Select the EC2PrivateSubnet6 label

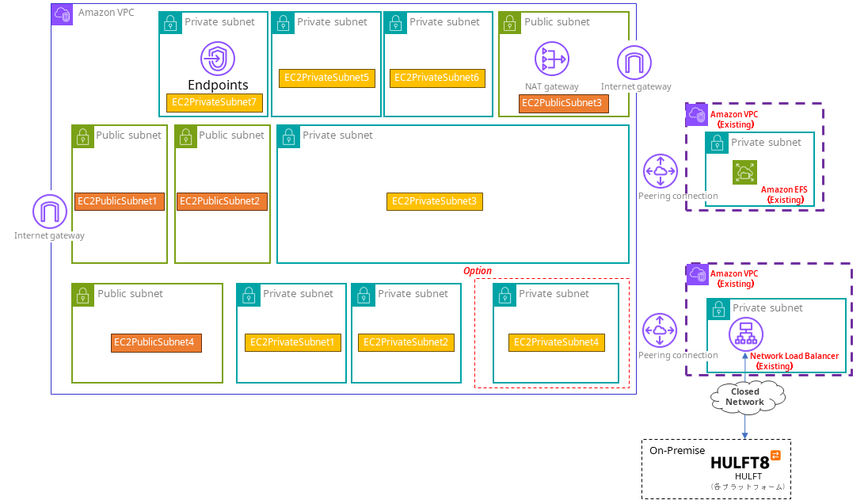click(436, 78)
